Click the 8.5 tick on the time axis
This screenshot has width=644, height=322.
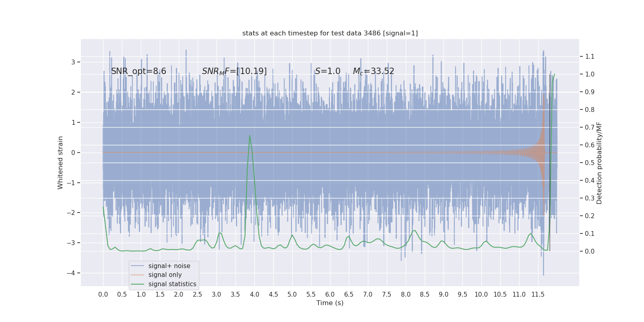pyautogui.click(x=425, y=294)
